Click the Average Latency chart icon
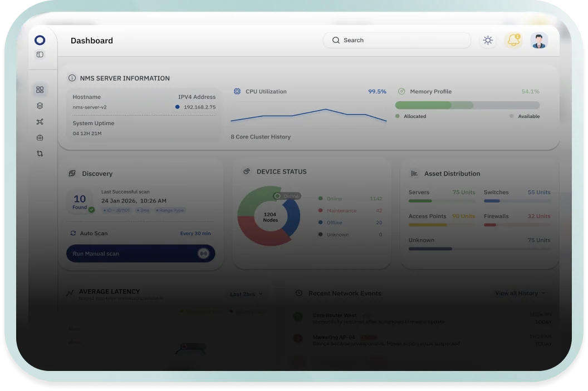This screenshot has width=588, height=391. (70, 293)
